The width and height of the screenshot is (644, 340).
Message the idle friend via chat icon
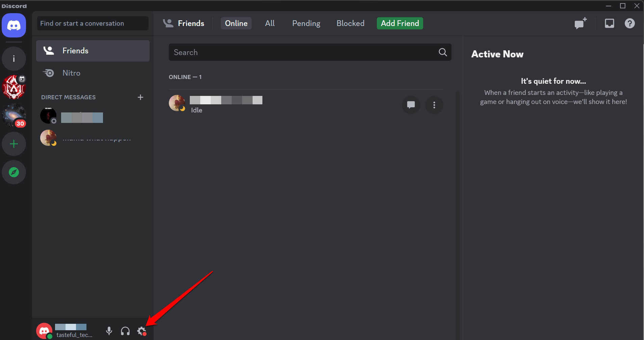coord(411,105)
